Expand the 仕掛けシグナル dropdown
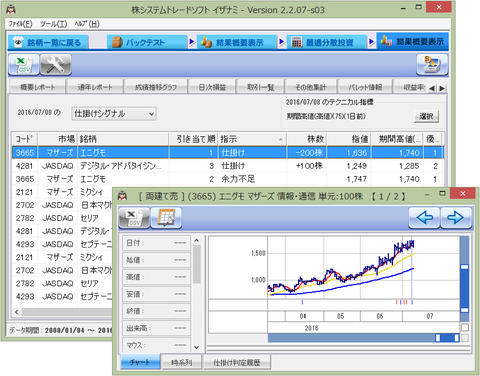 click(x=114, y=114)
